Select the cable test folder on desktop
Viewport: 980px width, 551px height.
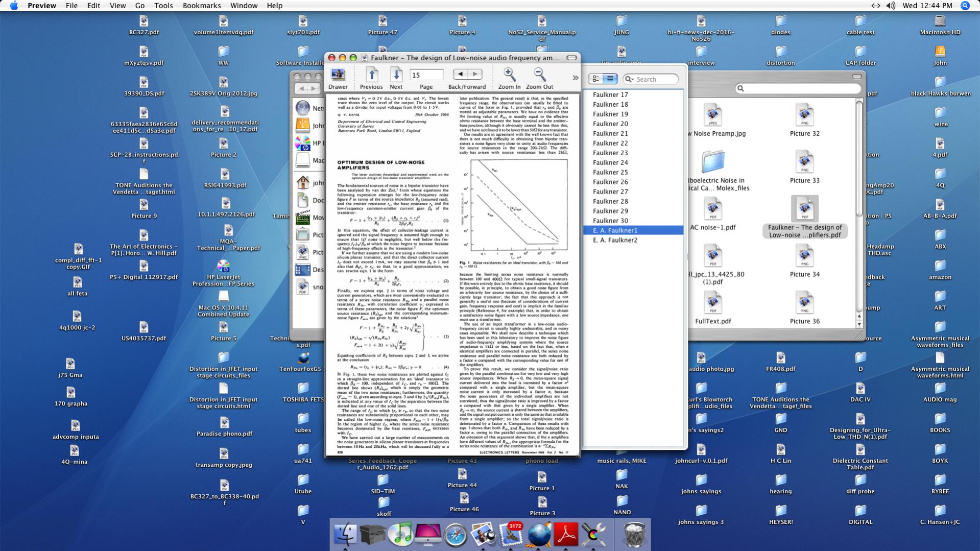click(x=860, y=25)
